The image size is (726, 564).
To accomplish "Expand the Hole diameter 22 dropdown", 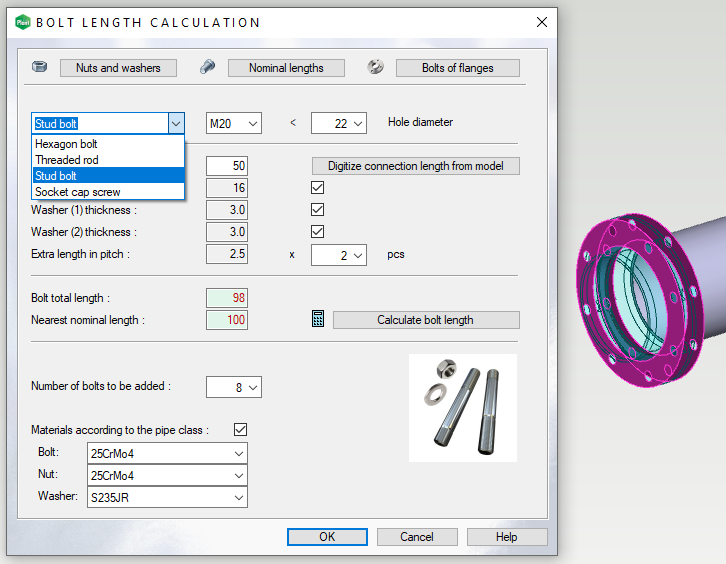I will click(x=339, y=123).
